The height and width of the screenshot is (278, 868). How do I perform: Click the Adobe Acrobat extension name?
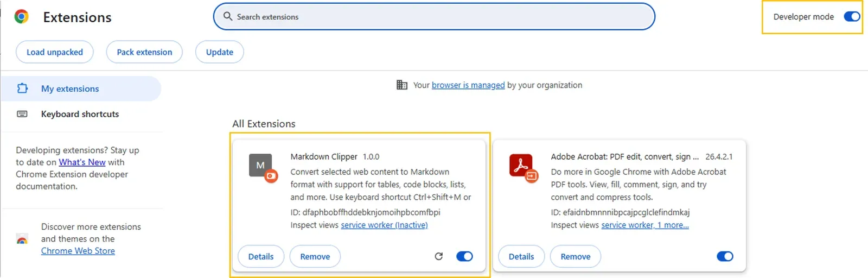[624, 156]
